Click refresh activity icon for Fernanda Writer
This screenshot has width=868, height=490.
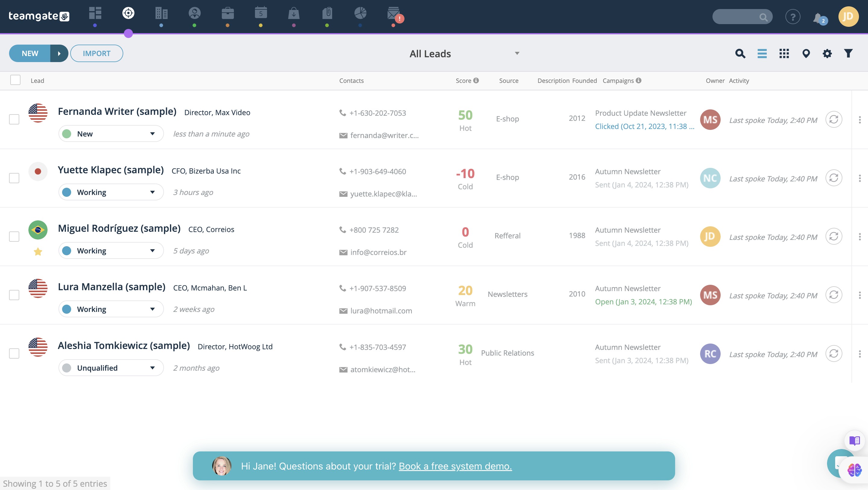833,119
